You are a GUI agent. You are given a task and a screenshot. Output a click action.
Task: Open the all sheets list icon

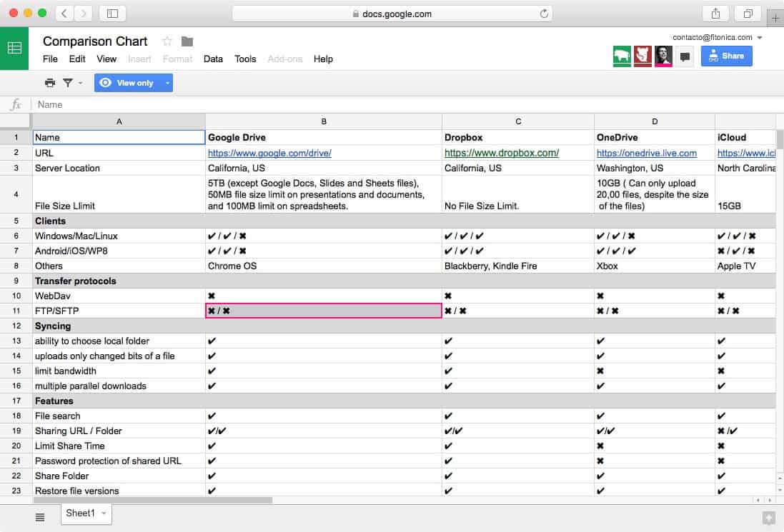tap(40, 517)
